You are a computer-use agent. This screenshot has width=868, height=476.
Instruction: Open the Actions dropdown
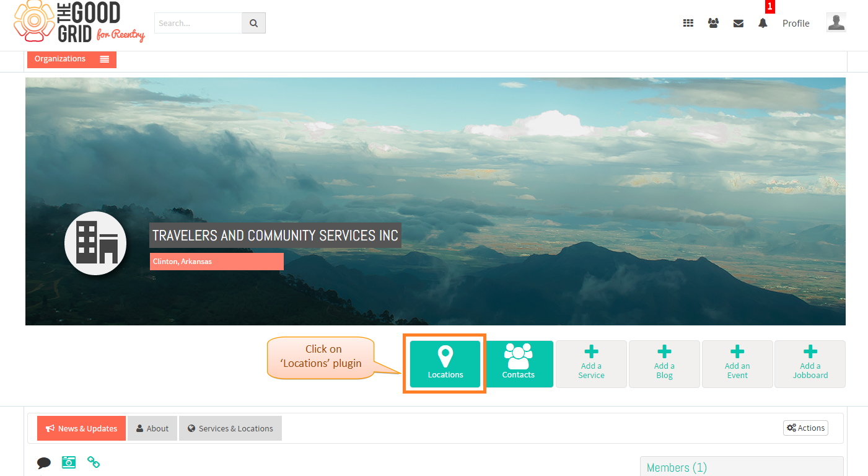click(x=805, y=428)
